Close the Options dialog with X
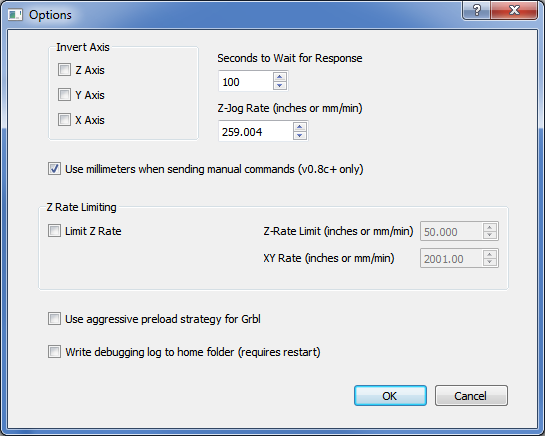This screenshot has height=436, width=545. (x=514, y=10)
